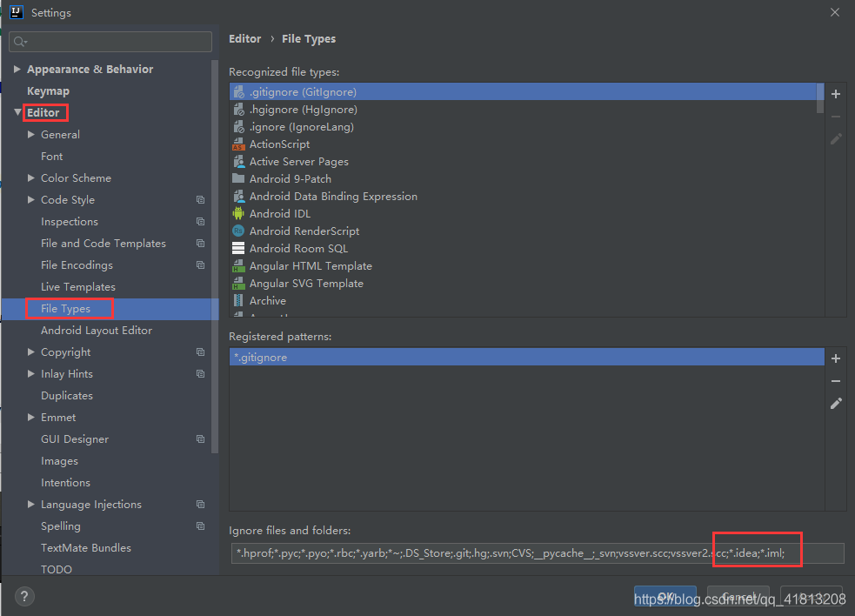Click the Archive file type icon
Viewport: 855px width, 616px height.
pyautogui.click(x=238, y=301)
